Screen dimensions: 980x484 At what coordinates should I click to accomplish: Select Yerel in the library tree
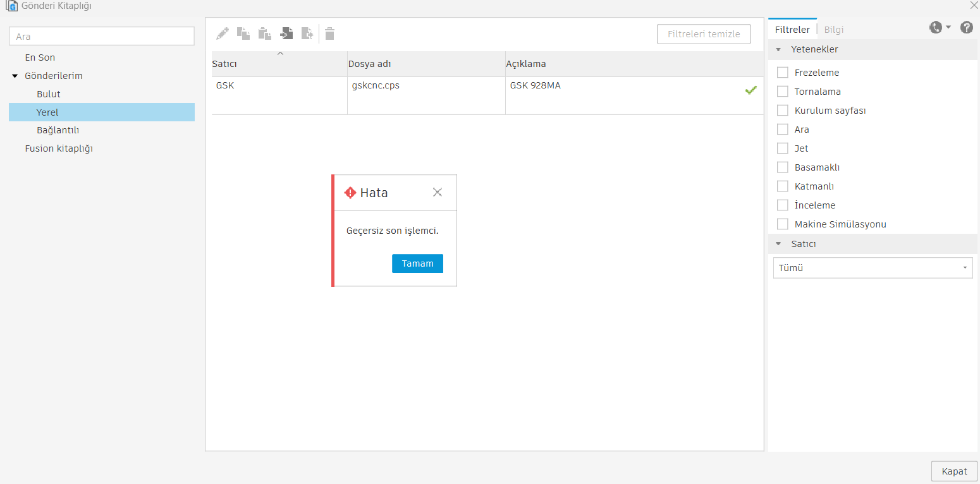click(102, 112)
